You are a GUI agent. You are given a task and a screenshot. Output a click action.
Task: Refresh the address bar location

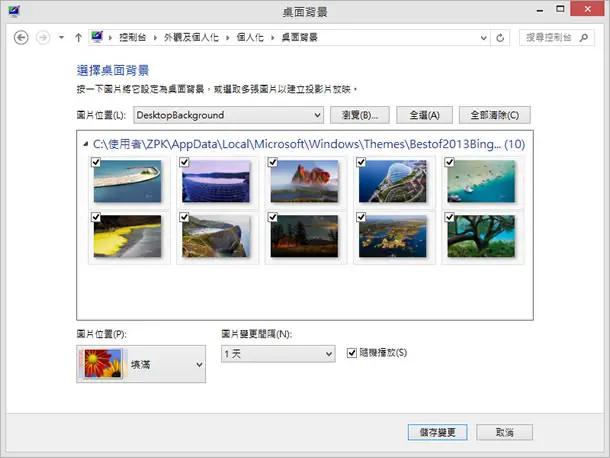[x=500, y=38]
